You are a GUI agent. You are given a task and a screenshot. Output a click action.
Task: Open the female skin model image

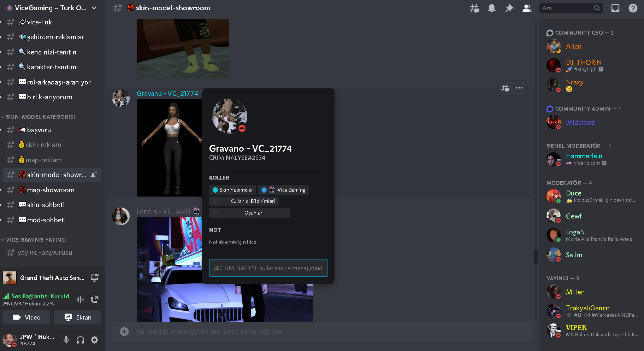[170, 148]
